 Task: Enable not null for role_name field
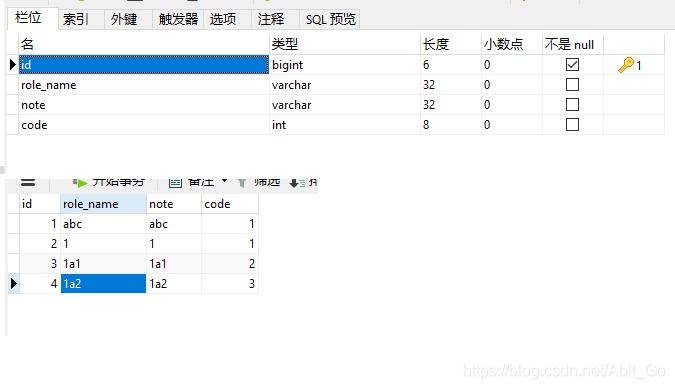coord(572,84)
